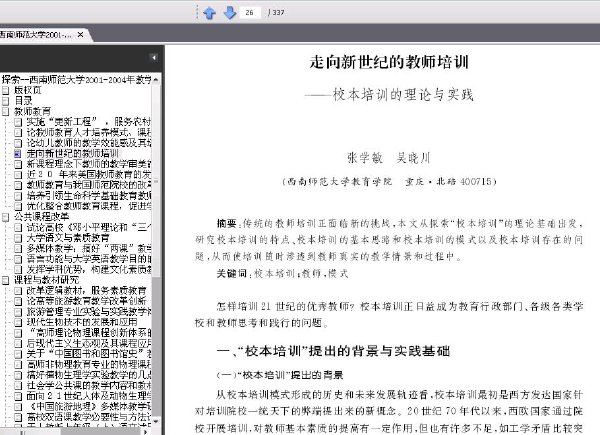Open bookmark 近20年来美国教师教育的发
This screenshot has width=600, height=435.
click(x=89, y=174)
